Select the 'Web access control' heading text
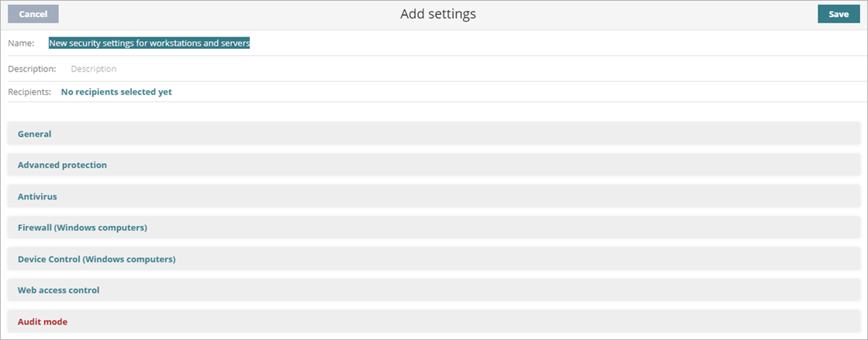 58,290
